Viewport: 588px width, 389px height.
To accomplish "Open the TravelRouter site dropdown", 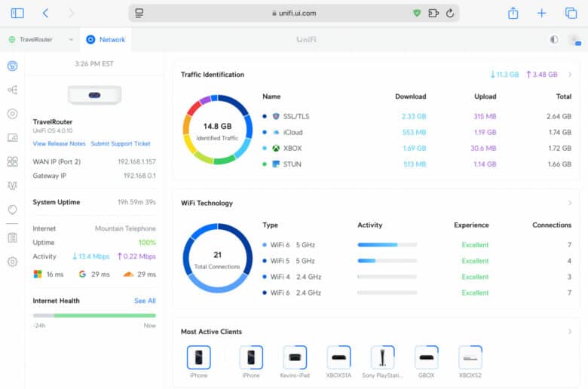I will (41, 39).
